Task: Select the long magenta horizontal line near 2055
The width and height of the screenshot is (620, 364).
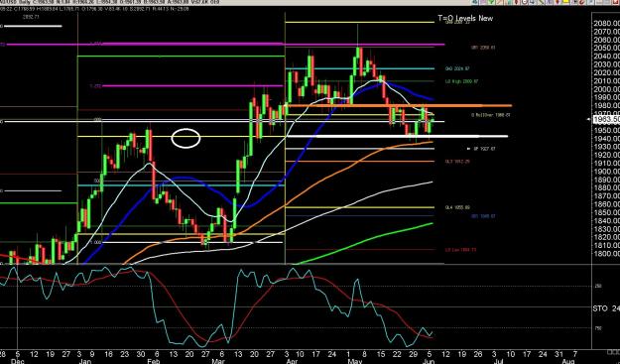Action: pyautogui.click(x=225, y=45)
